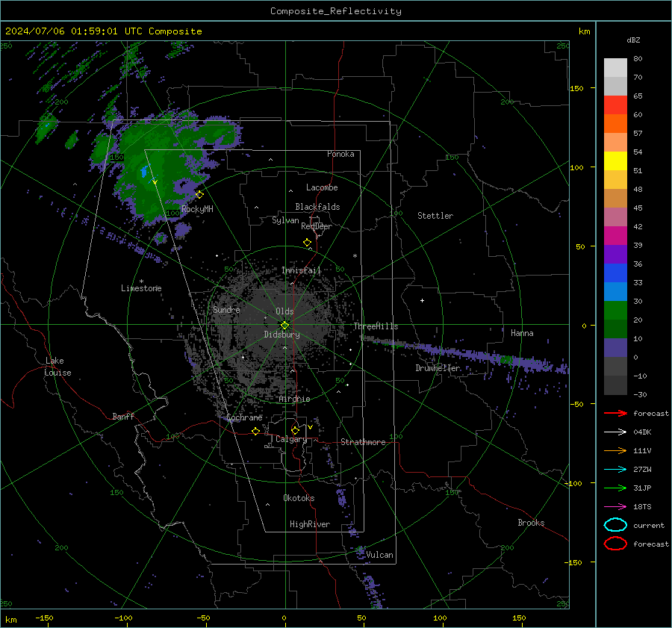This screenshot has width=672, height=628.
Task: Click the red forecast ellipse icon
Action: [x=615, y=544]
